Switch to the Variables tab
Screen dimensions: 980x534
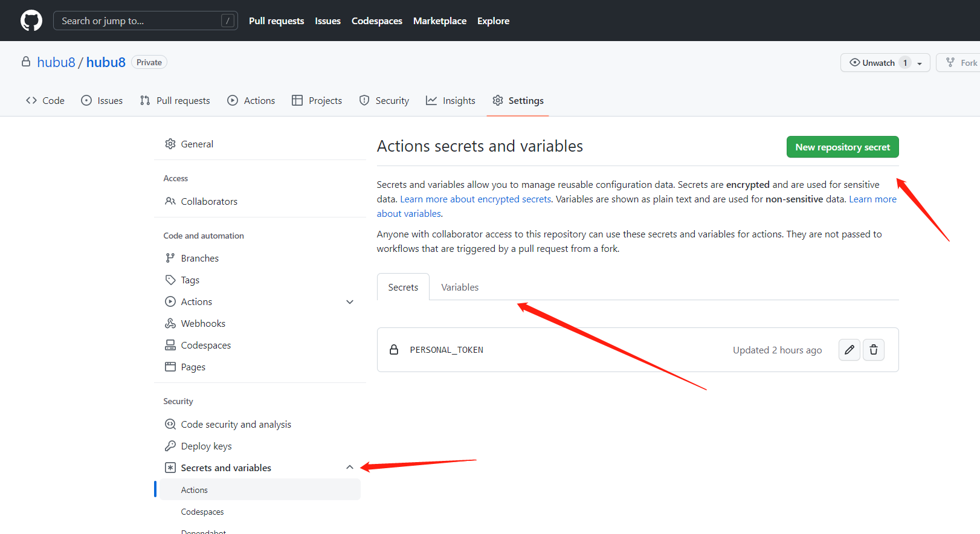click(460, 288)
